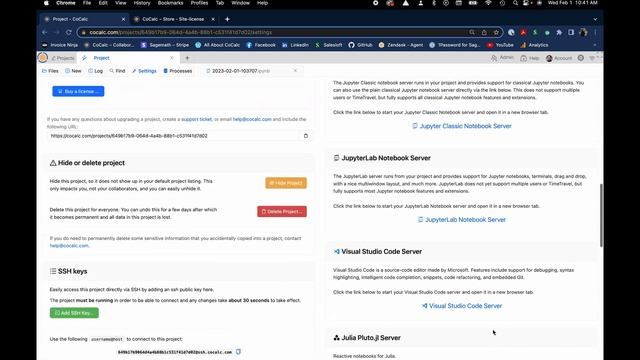Image resolution: width=640 pixels, height=360 pixels.
Task: Open the Processes tab
Action: pyautogui.click(x=178, y=71)
